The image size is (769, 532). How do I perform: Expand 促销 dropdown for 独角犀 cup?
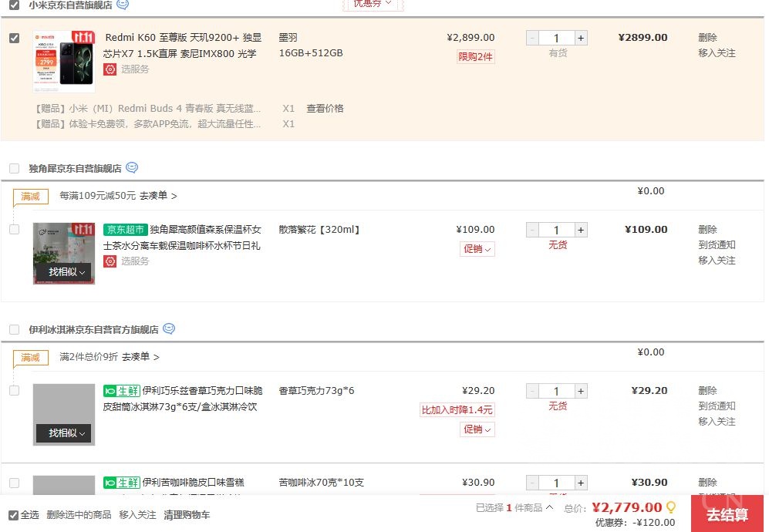coord(477,249)
